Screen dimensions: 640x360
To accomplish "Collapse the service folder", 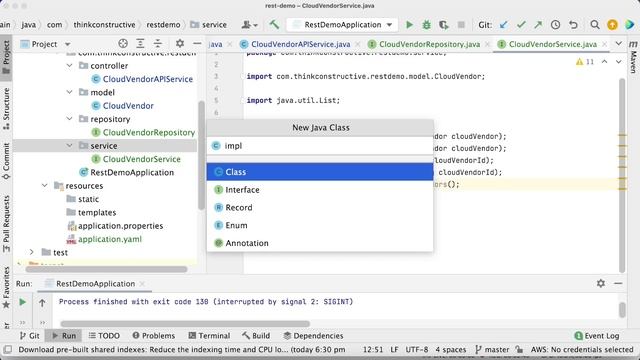I will click(x=69, y=146).
